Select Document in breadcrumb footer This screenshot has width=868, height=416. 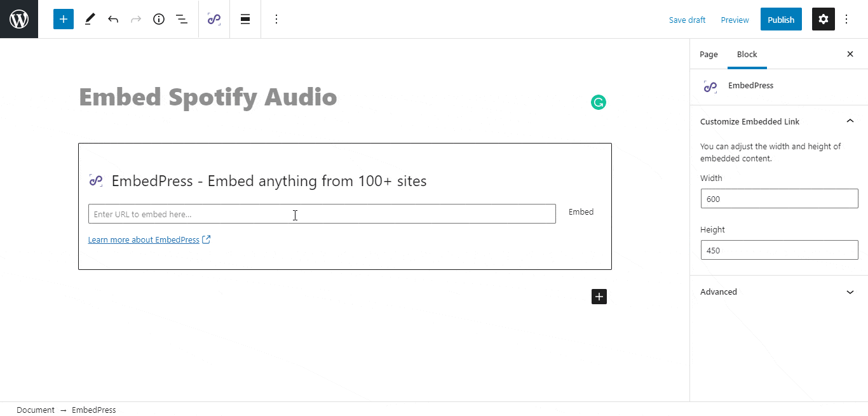point(36,410)
